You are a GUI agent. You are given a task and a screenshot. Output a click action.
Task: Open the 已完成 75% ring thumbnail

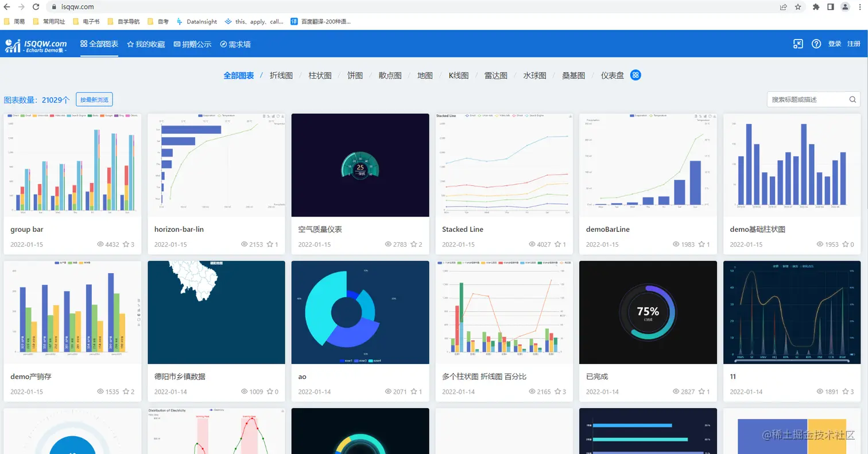(648, 312)
